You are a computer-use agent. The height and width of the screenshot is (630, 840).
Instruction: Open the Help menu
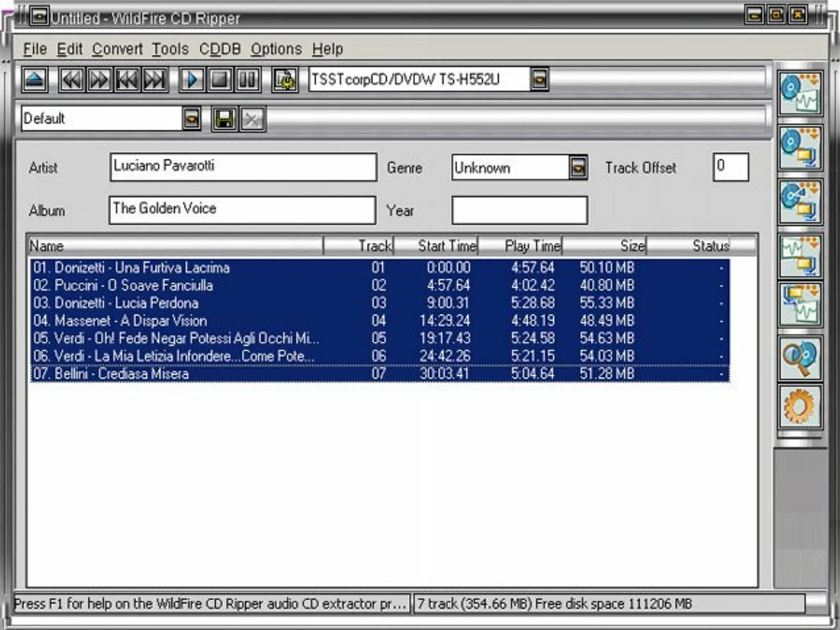click(327, 50)
